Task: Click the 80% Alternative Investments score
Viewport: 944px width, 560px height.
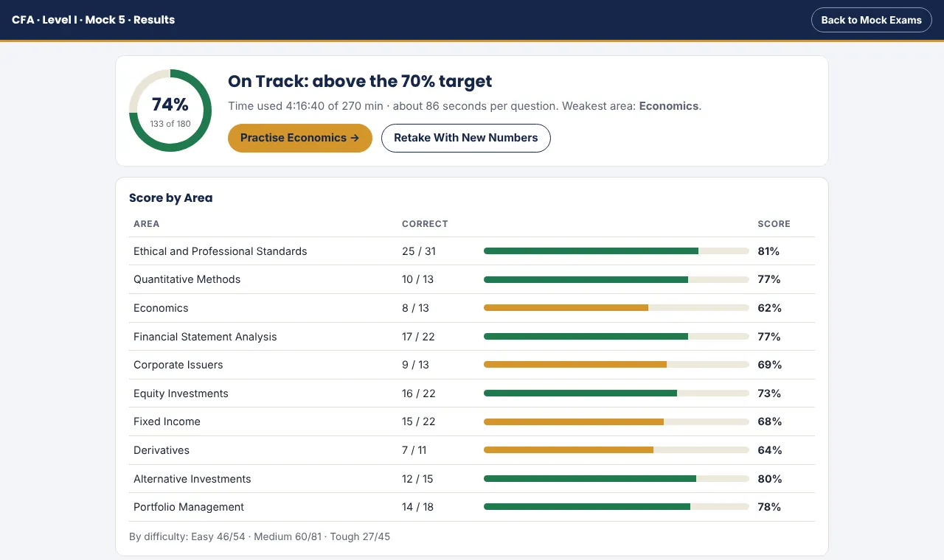Action: pos(770,479)
